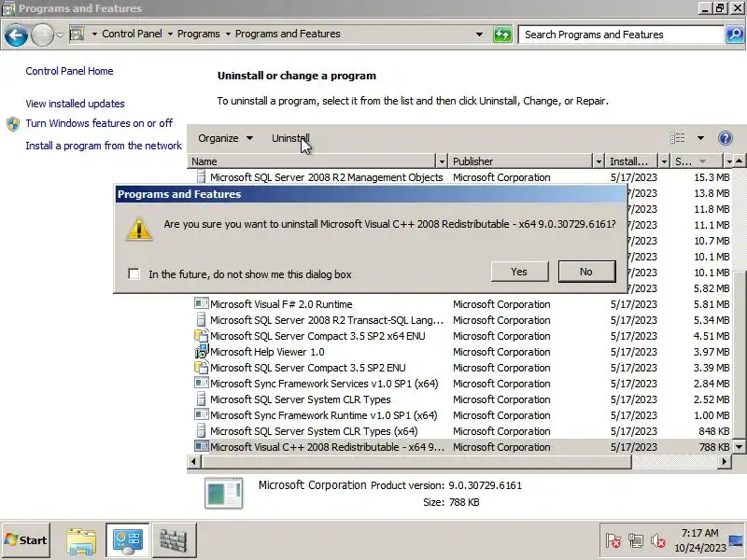Viewport: 747px width, 560px height.
Task: Click the Control Panel taskbar button
Action: tap(127, 541)
